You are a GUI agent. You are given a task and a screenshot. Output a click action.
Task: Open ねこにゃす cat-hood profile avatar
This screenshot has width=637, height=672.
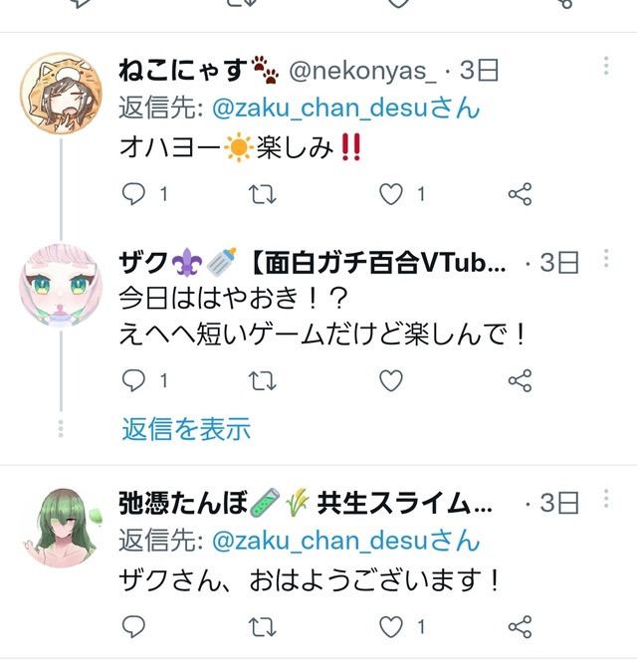(61, 93)
